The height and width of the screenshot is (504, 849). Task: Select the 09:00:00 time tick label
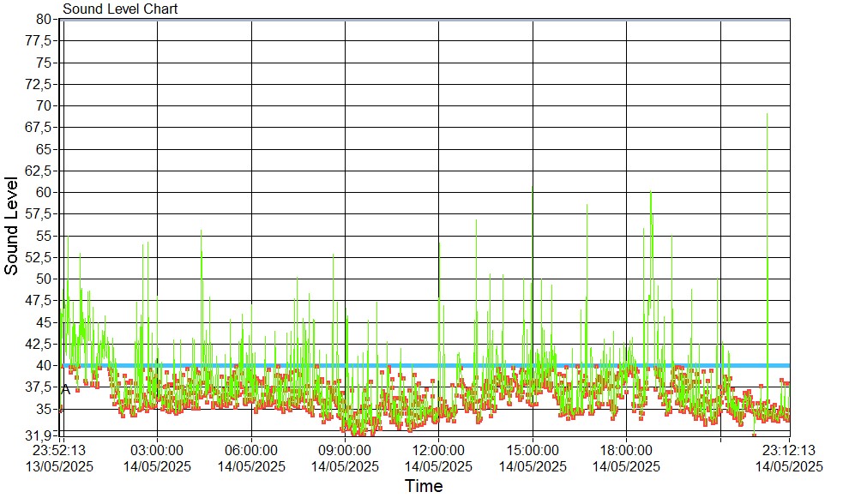point(344,449)
